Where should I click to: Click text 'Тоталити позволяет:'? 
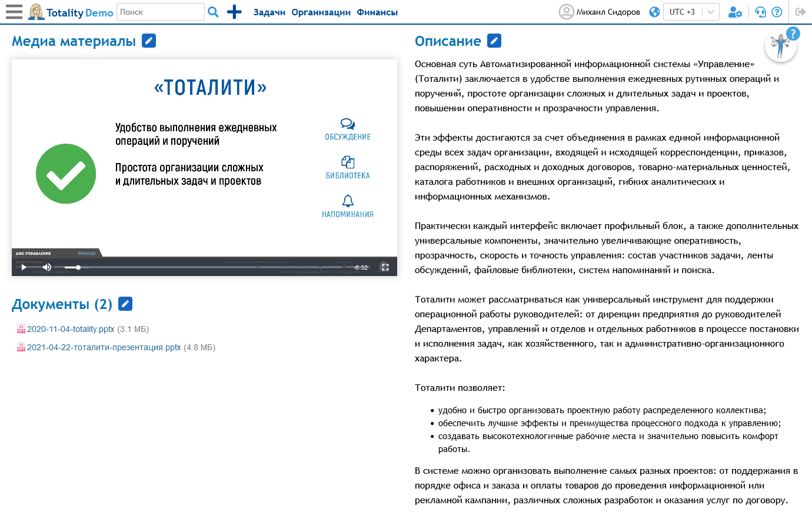(460, 388)
